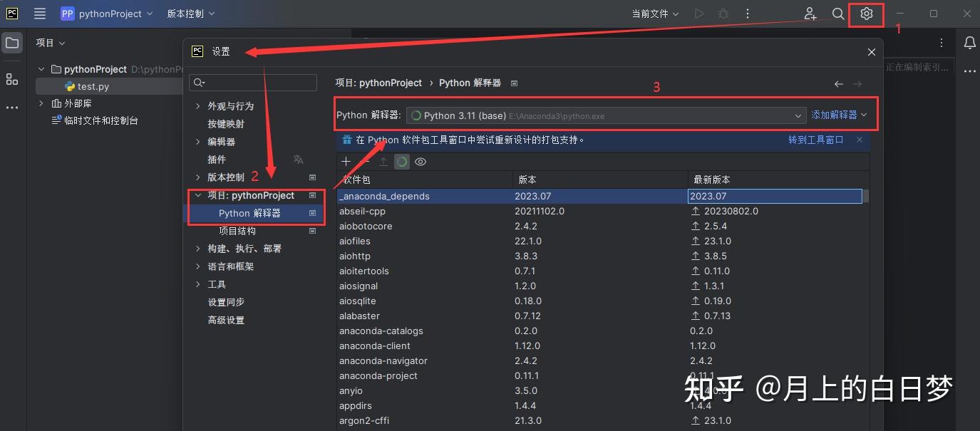This screenshot has width=980, height=431.
Task: Expand the 外观与行为 settings section
Action: click(198, 105)
